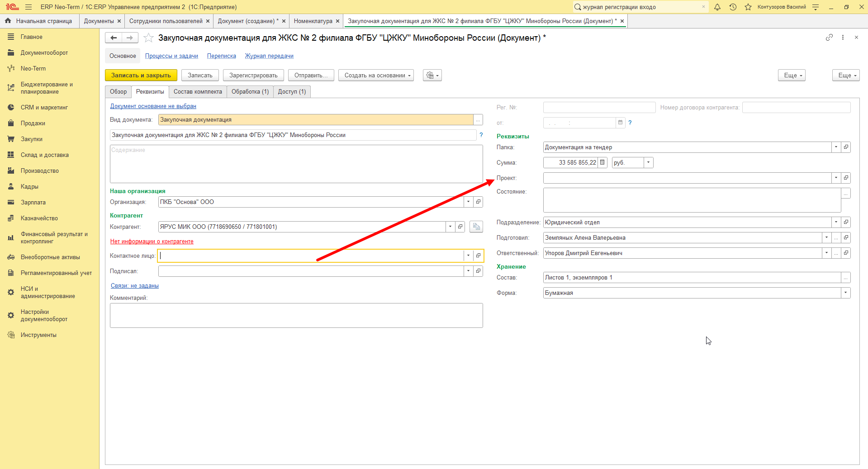The height and width of the screenshot is (469, 868).
Task: Switch to Состав комплекта tab
Action: pos(198,92)
